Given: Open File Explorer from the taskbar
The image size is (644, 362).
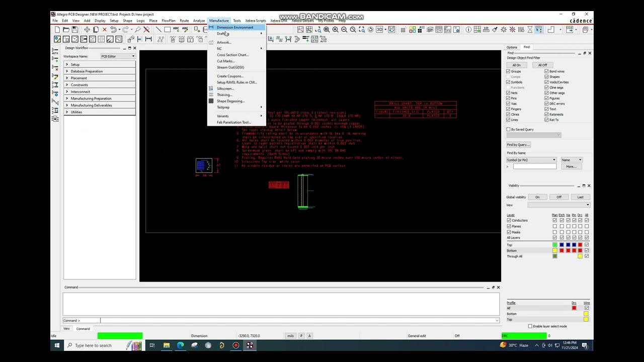Looking at the screenshot, I should [x=166, y=345].
